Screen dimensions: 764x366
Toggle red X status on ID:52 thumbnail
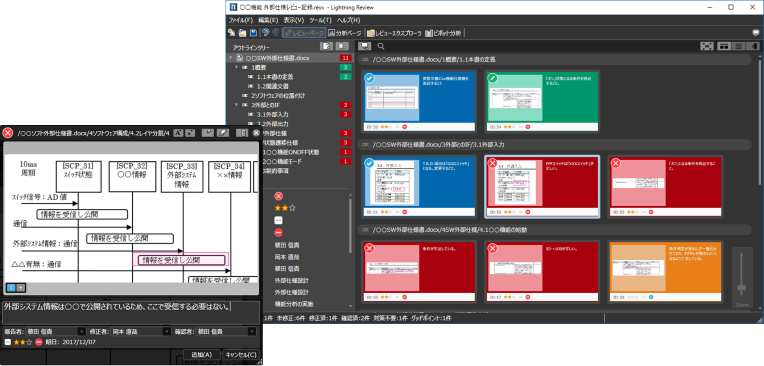pyautogui.click(x=493, y=163)
